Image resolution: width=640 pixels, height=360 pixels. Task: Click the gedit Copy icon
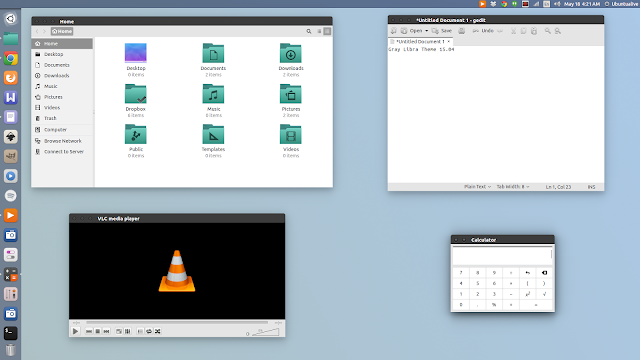click(524, 31)
